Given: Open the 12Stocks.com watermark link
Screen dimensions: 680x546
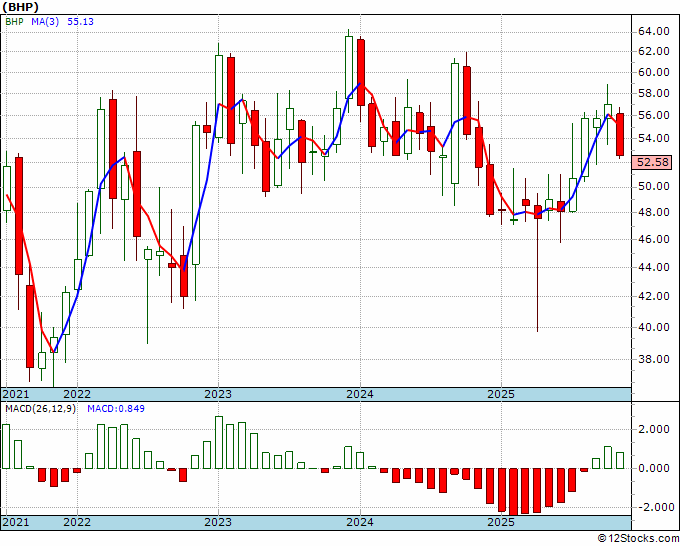Looking at the screenshot, I should point(638,539).
